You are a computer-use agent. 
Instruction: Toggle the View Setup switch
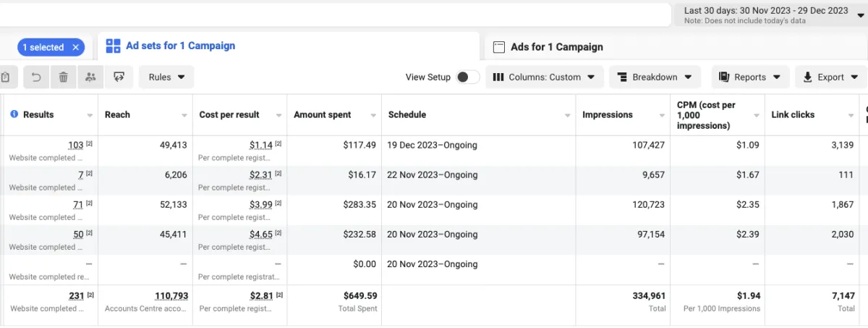[x=467, y=77]
